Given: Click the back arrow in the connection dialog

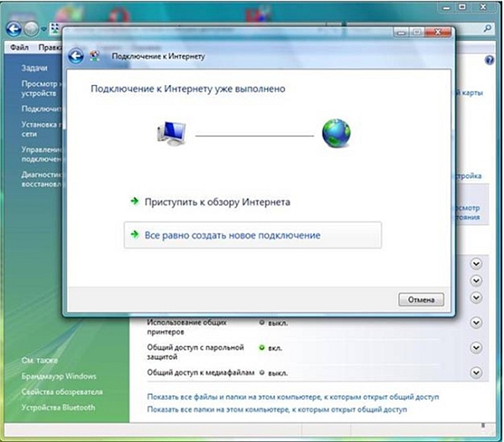Looking at the screenshot, I should point(76,56).
